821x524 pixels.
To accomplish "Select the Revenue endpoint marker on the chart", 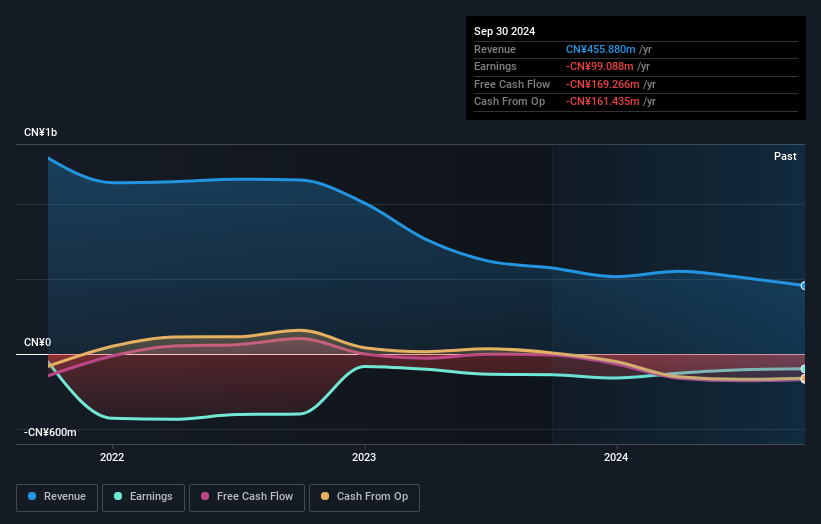I will click(804, 286).
